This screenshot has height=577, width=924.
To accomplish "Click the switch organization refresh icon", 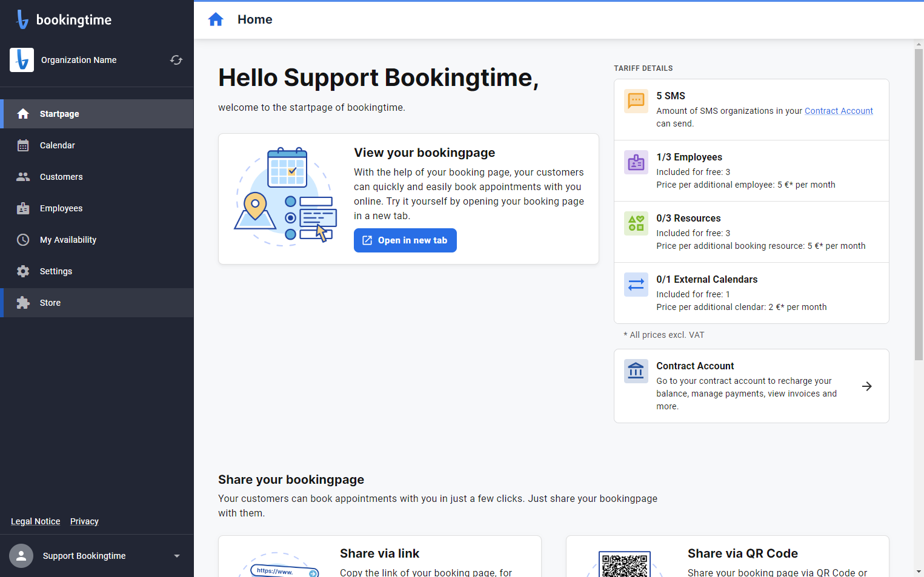I will [x=176, y=60].
